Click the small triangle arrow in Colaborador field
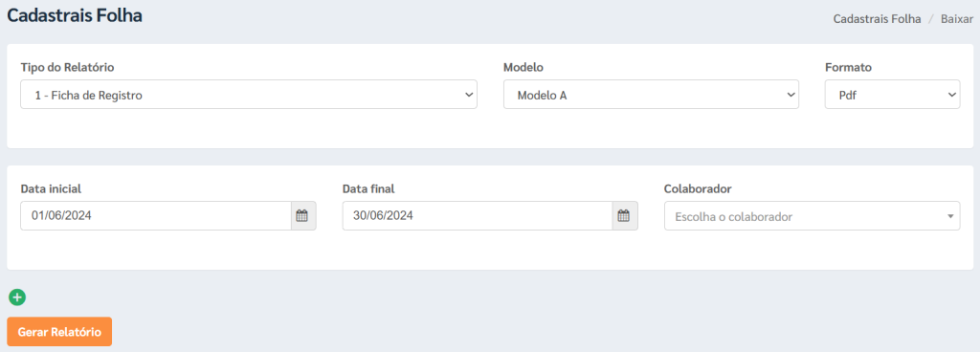 [x=950, y=216]
